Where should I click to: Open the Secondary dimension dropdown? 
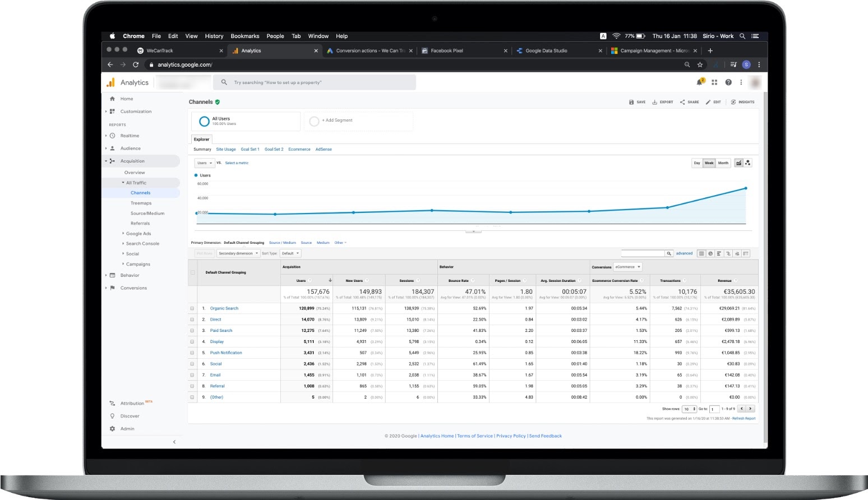238,253
